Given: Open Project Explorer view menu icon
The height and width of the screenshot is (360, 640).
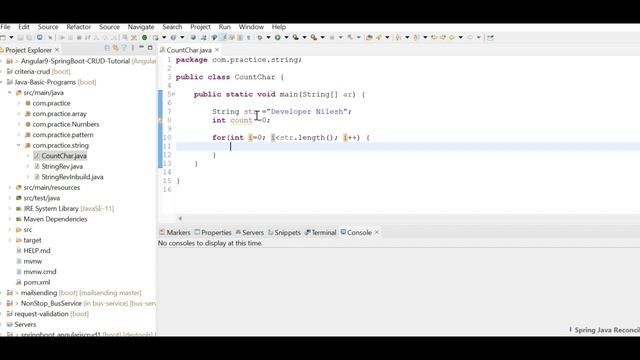Looking at the screenshot, I should pos(133,48).
